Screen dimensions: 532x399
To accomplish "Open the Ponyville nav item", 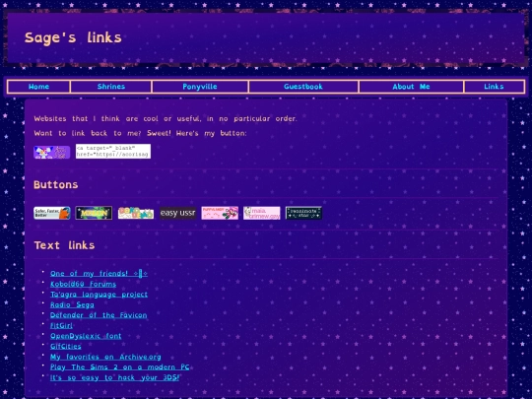I will pos(200,87).
